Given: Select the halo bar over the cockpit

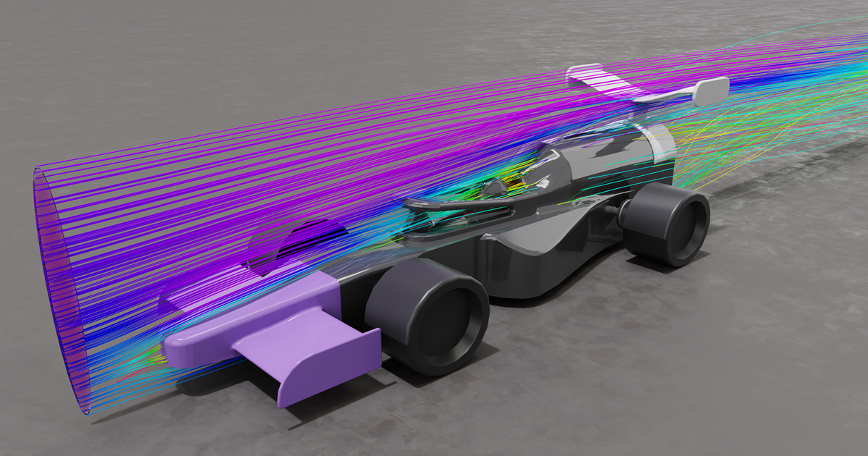Looking at the screenshot, I should click(x=463, y=205).
